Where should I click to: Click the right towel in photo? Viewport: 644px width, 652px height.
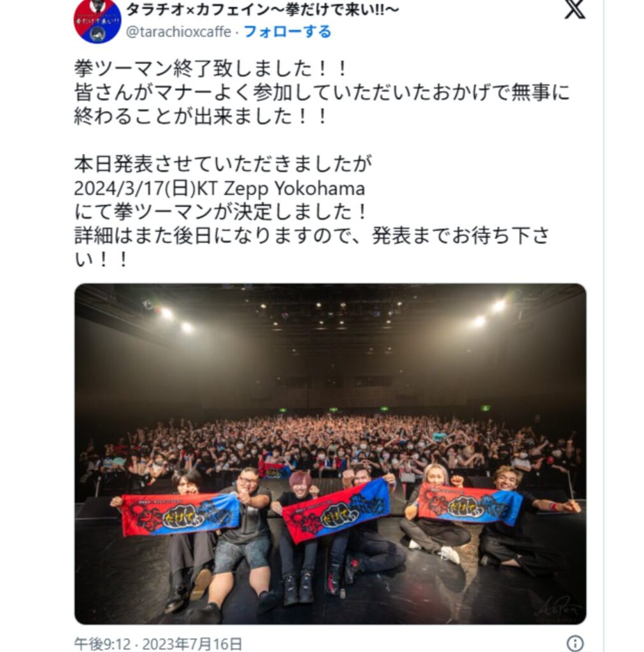(x=470, y=504)
